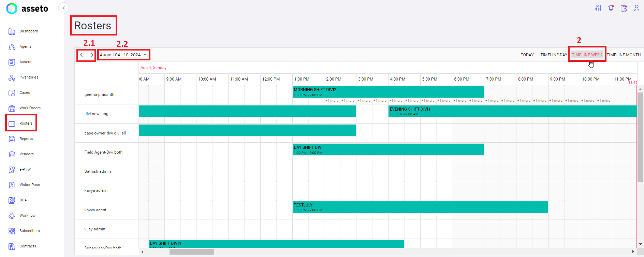Select the kavya agent resource row

pyautogui.click(x=107, y=210)
